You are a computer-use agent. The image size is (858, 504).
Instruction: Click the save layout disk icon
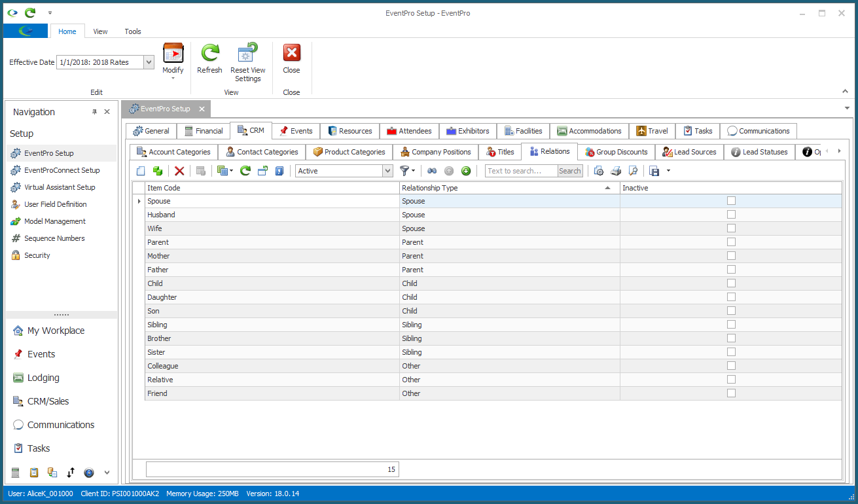(x=654, y=171)
